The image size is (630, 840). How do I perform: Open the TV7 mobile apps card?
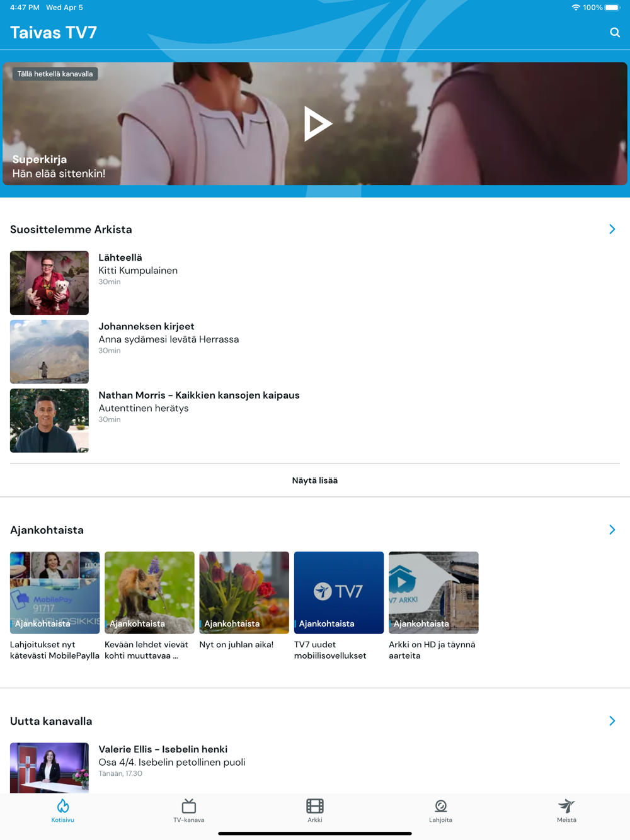coord(339,593)
